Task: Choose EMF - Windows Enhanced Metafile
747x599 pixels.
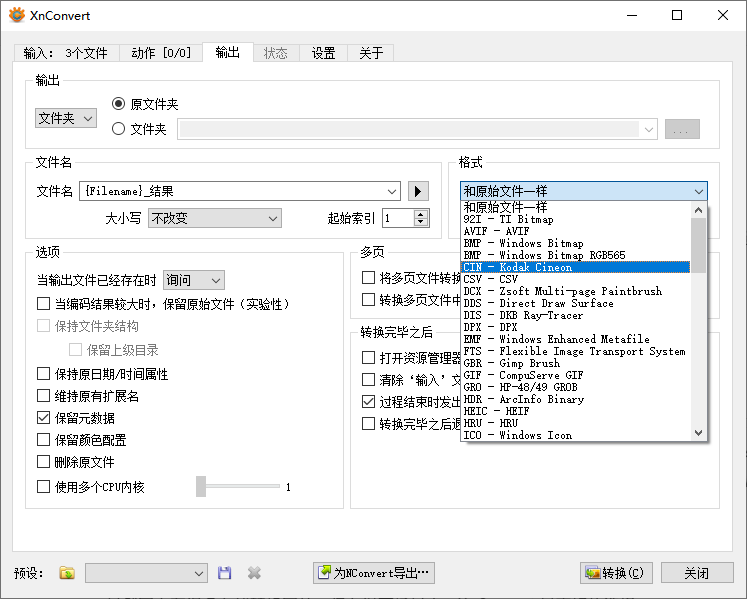Action: point(575,339)
